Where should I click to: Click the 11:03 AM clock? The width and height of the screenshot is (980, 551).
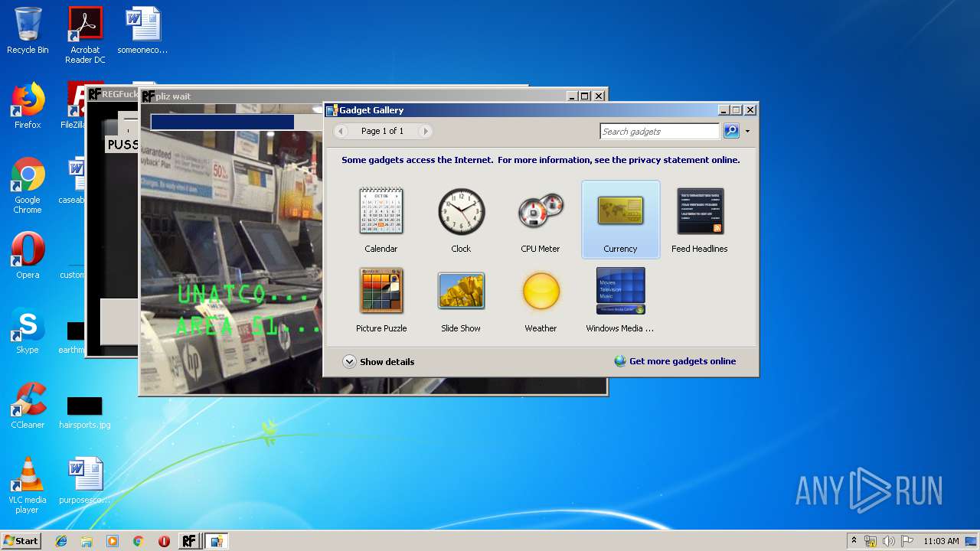[x=941, y=541]
